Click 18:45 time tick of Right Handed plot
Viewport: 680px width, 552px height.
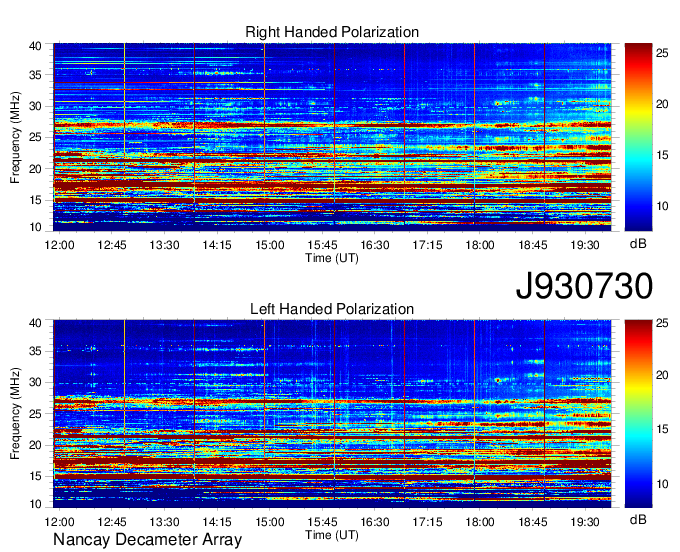(533, 245)
